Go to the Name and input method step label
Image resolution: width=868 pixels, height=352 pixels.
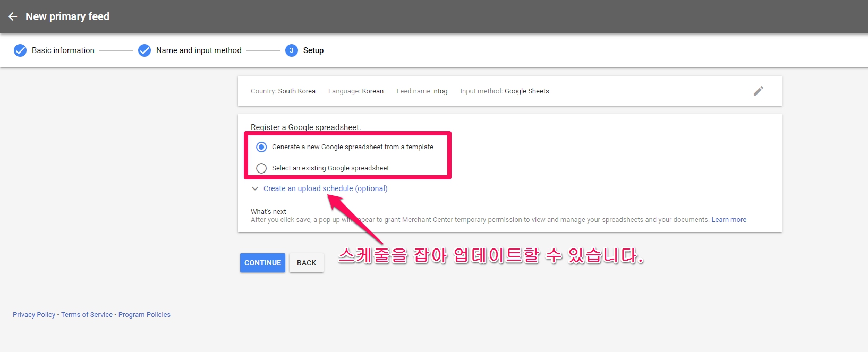pos(199,50)
